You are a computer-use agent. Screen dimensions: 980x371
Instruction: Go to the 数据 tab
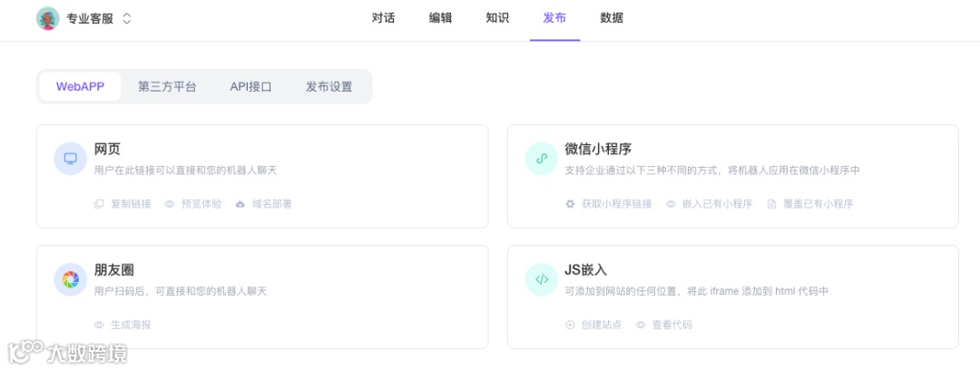(x=612, y=18)
